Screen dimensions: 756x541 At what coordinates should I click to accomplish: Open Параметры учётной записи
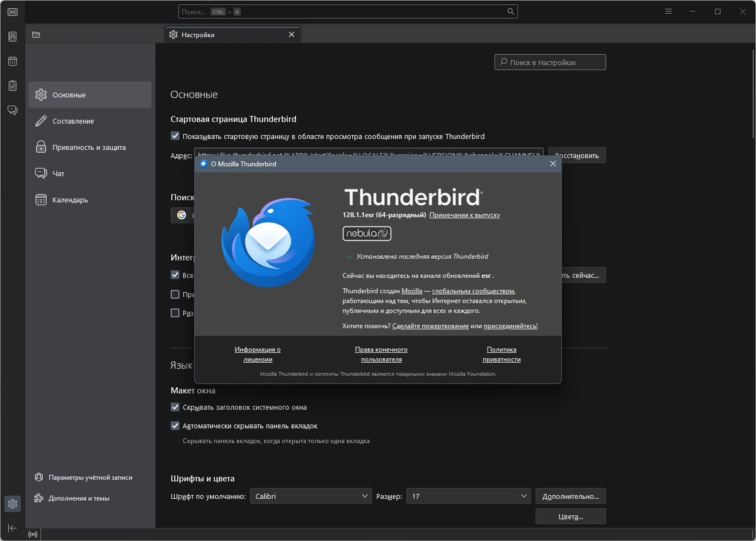click(84, 477)
